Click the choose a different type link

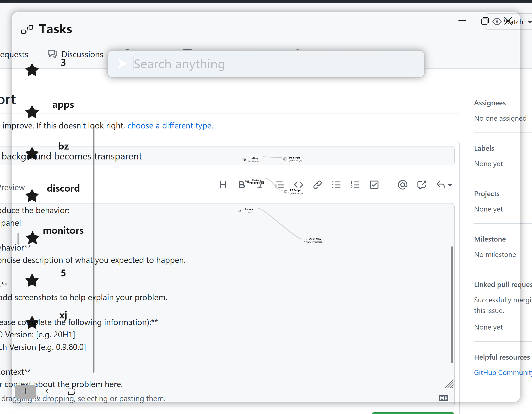(170, 126)
